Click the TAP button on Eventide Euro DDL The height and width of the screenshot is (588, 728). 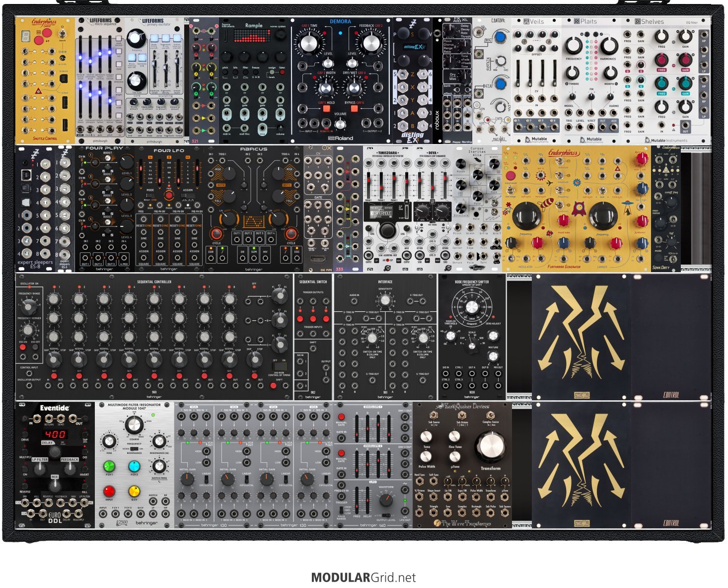tap(85, 434)
